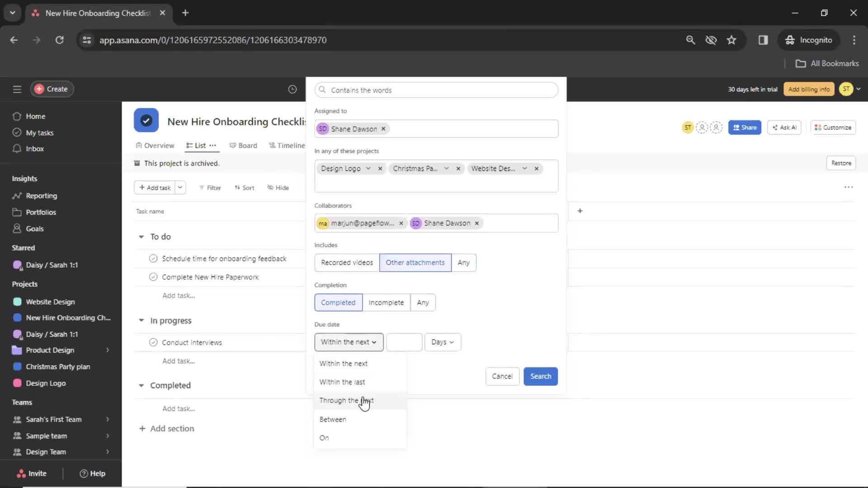The image size is (868, 488).
Task: Add a new column with plus icon
Action: click(x=580, y=211)
